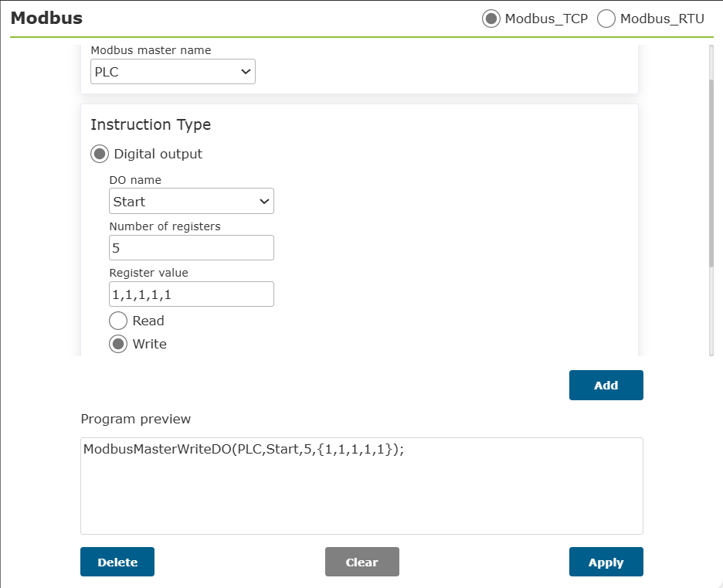Click the chevron arrow of the PLC combo box
This screenshot has width=723, height=588.
[x=246, y=72]
